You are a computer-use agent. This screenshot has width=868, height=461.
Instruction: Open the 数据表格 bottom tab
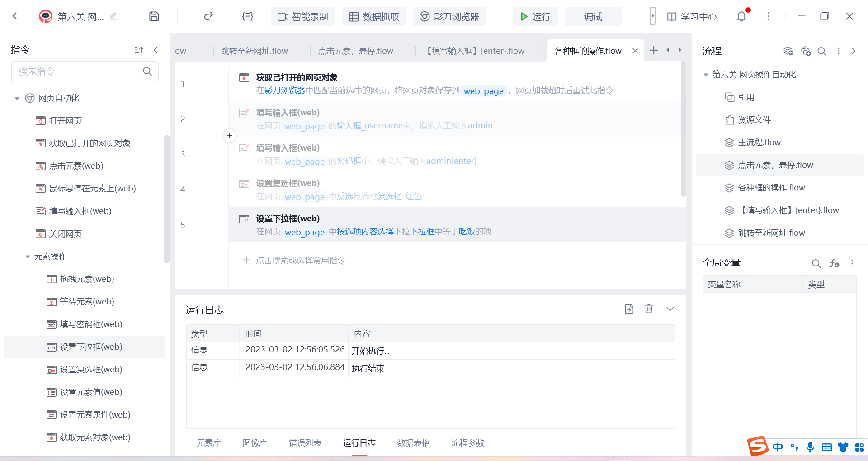tap(414, 443)
